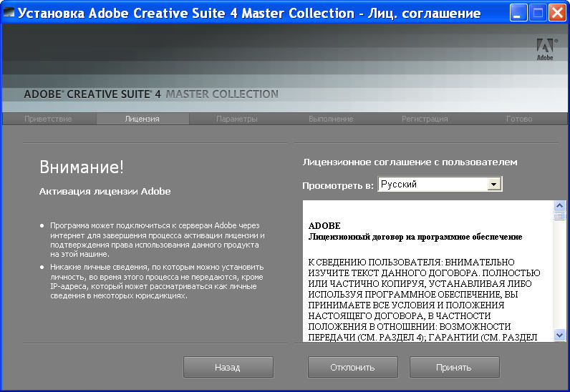570x392 pixels.
Task: Click the license scrollbar thumb
Action: point(559,216)
